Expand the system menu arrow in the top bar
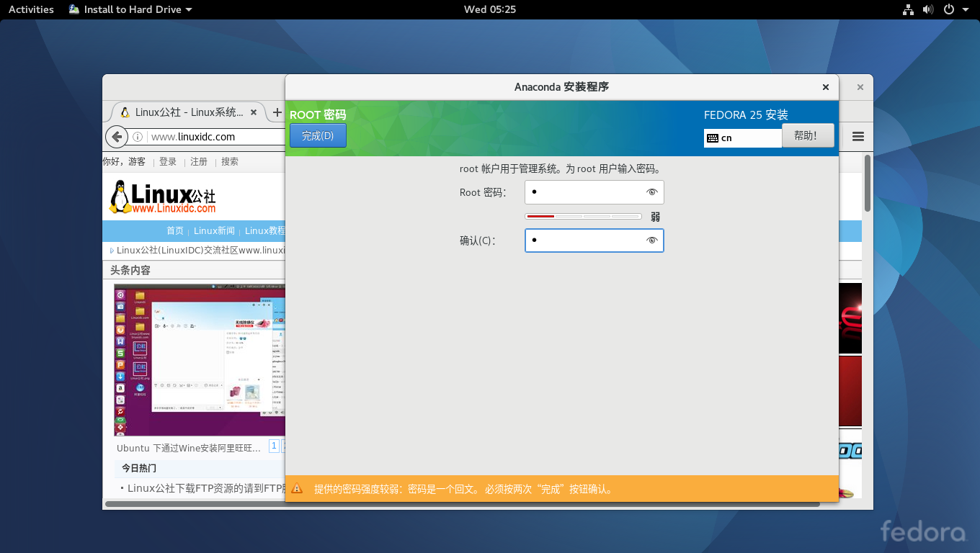This screenshot has height=553, width=980. (966, 10)
